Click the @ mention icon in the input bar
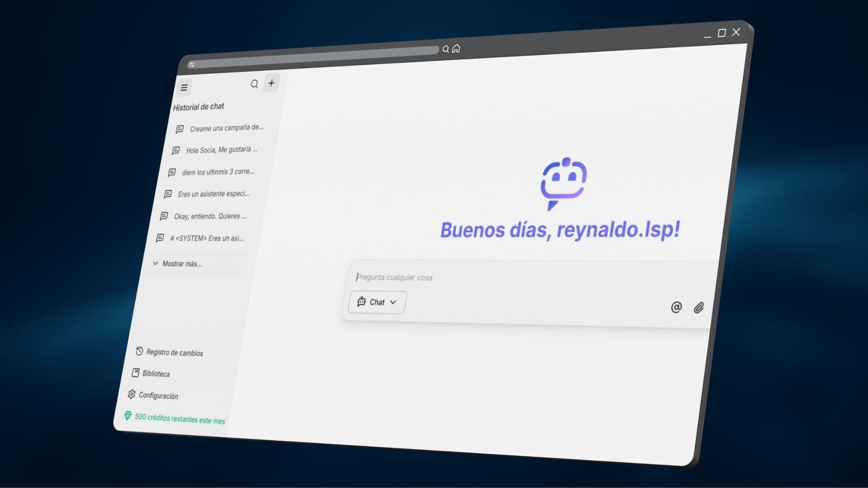 click(675, 307)
